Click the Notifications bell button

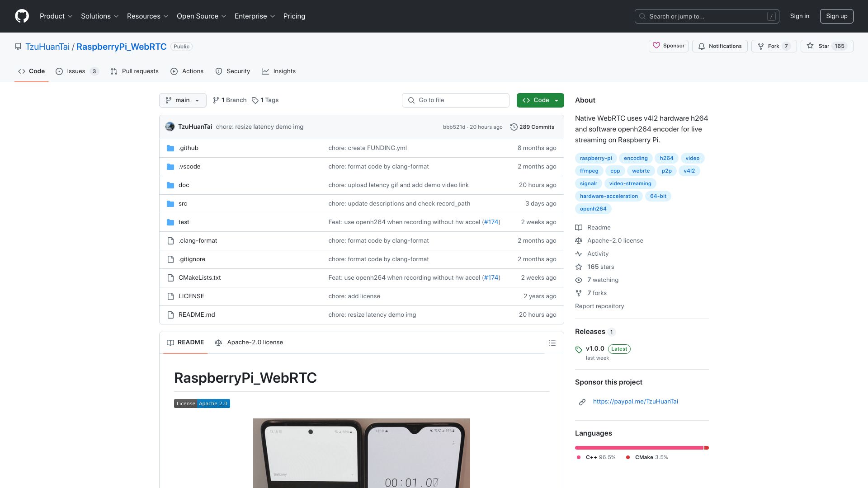click(720, 46)
